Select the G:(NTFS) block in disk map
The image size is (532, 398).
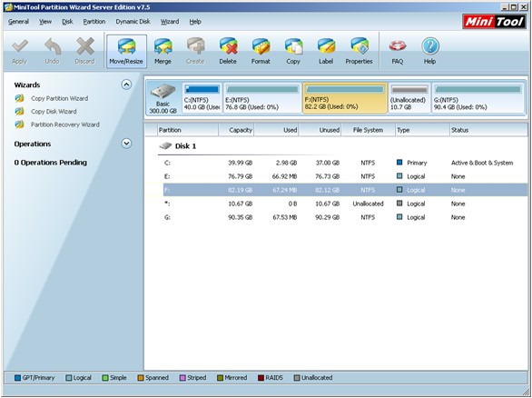pos(478,98)
